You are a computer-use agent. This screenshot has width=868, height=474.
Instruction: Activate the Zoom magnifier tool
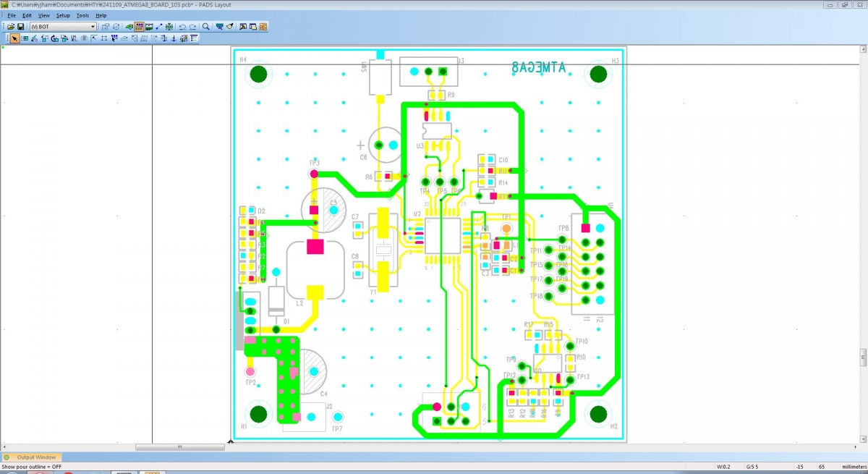coord(206,27)
